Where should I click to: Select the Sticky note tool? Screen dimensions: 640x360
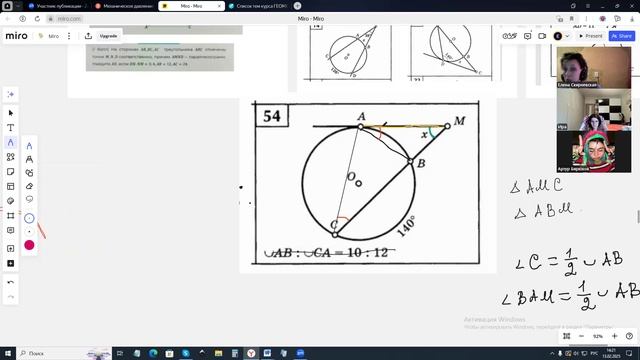pos(11,171)
